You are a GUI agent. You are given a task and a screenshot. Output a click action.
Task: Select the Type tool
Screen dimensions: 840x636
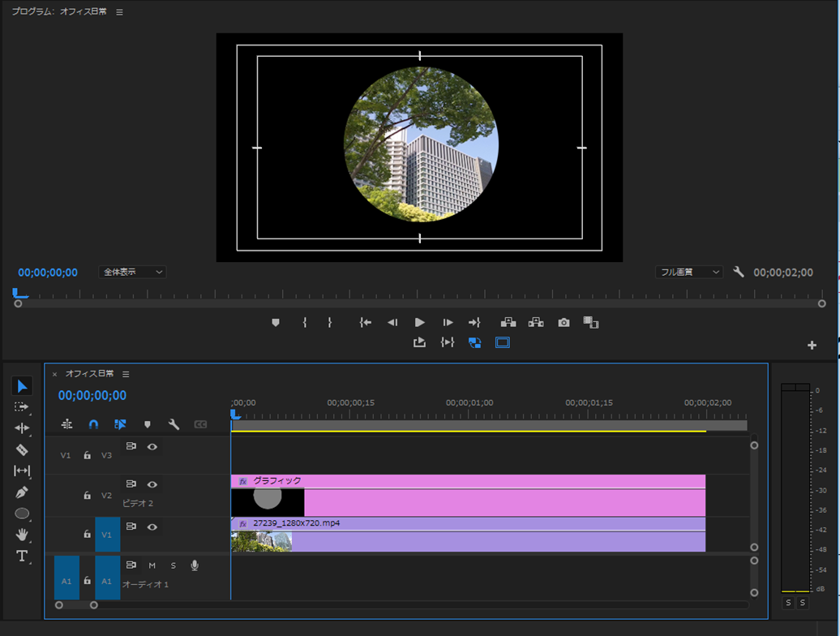click(x=22, y=556)
